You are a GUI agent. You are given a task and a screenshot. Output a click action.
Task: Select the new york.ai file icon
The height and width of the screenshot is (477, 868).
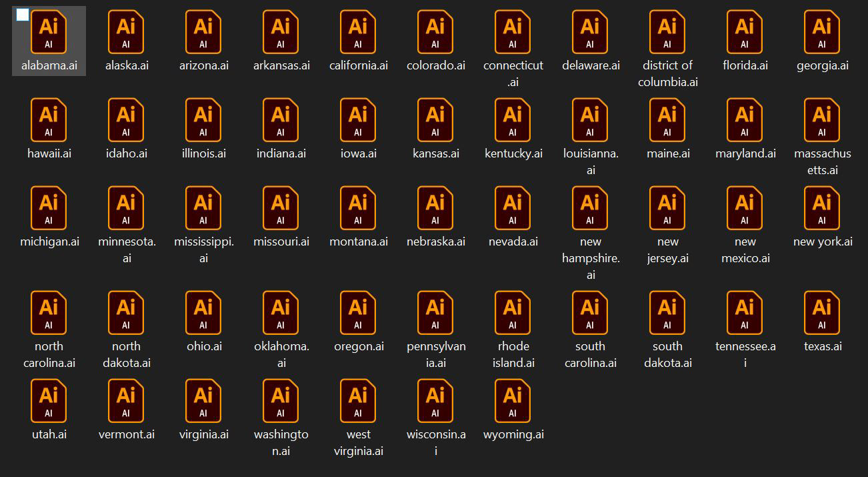[822, 207]
